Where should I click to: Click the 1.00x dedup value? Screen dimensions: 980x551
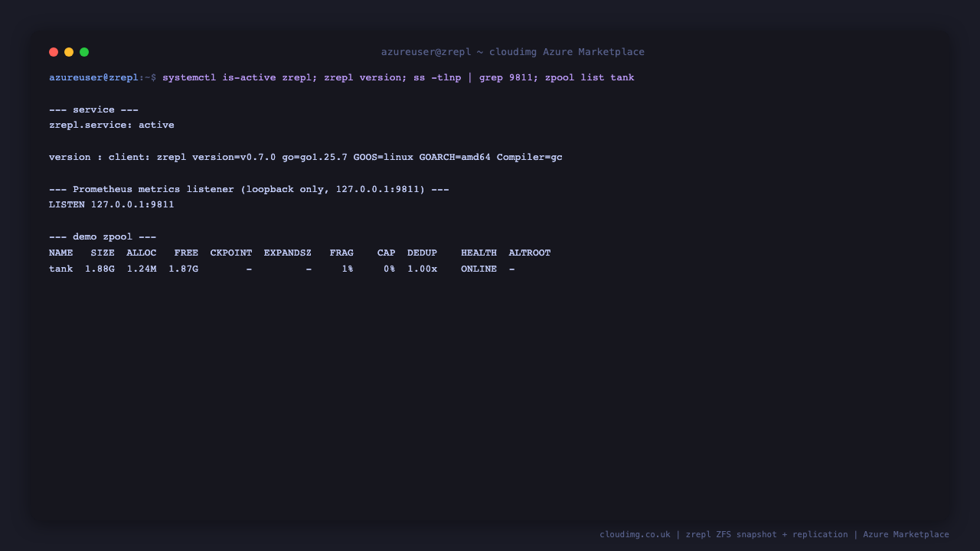(x=423, y=269)
